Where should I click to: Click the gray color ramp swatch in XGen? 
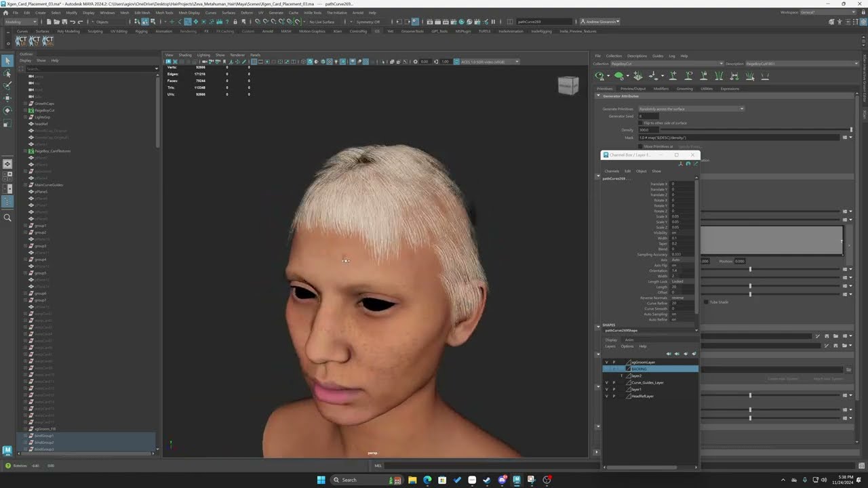click(x=772, y=241)
